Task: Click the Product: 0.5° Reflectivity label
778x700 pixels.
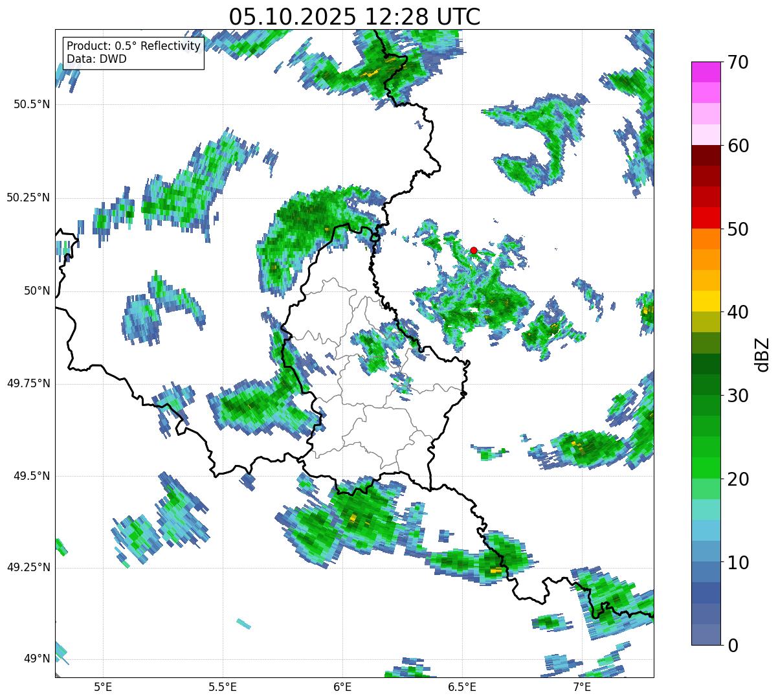Action: coord(134,47)
